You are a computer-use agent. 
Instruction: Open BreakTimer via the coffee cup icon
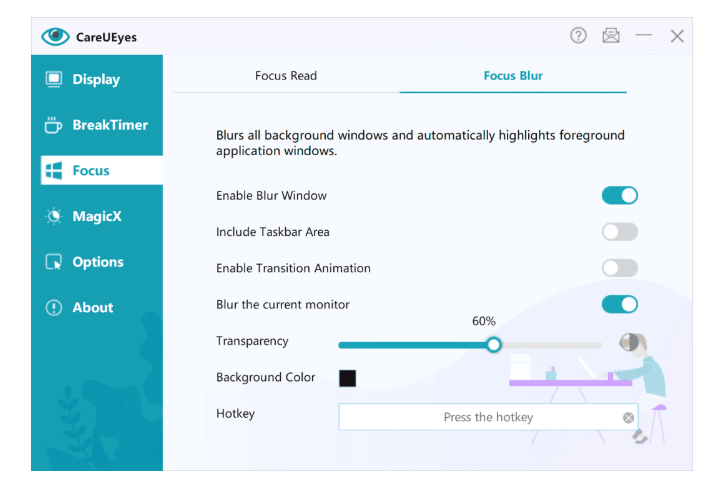click(54, 125)
